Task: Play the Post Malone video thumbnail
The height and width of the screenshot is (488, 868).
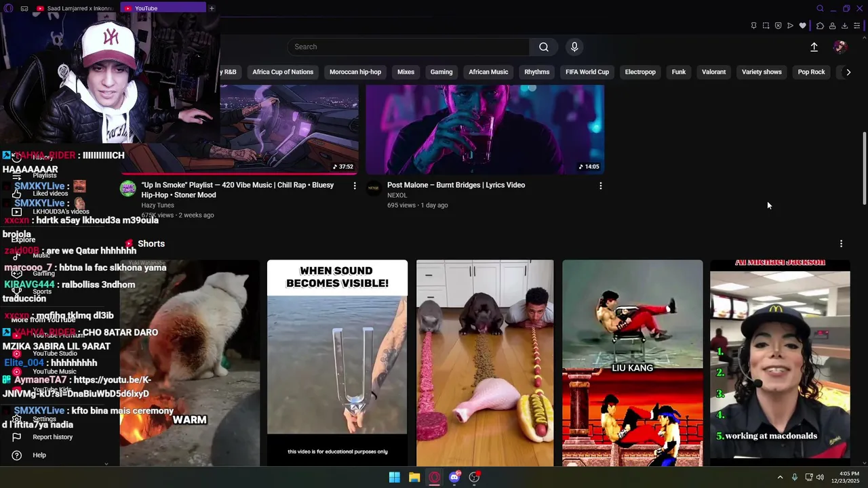Action: pyautogui.click(x=485, y=129)
